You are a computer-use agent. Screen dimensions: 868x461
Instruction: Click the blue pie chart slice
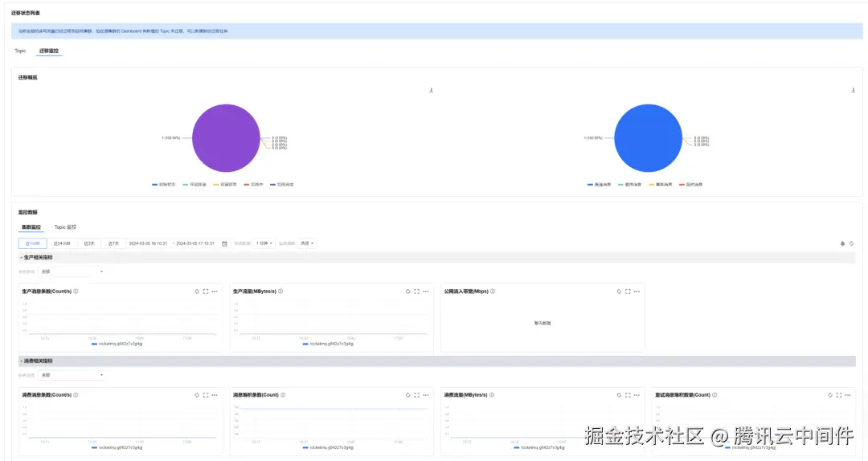click(649, 138)
